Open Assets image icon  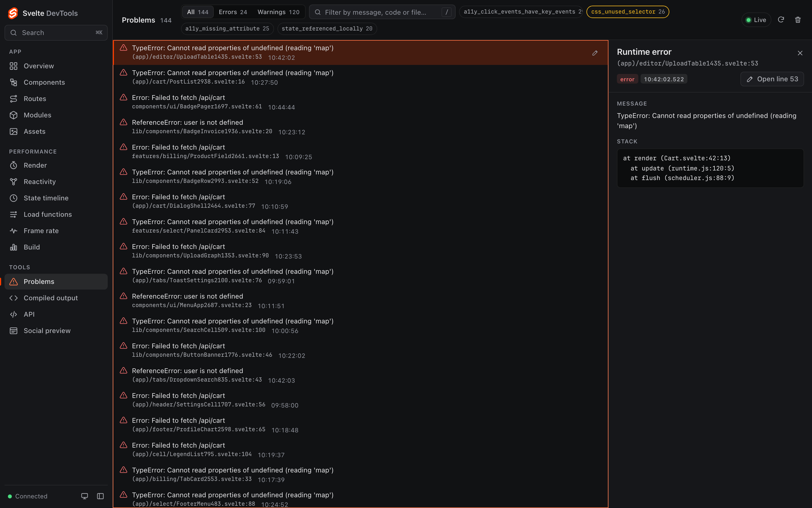[14, 131]
